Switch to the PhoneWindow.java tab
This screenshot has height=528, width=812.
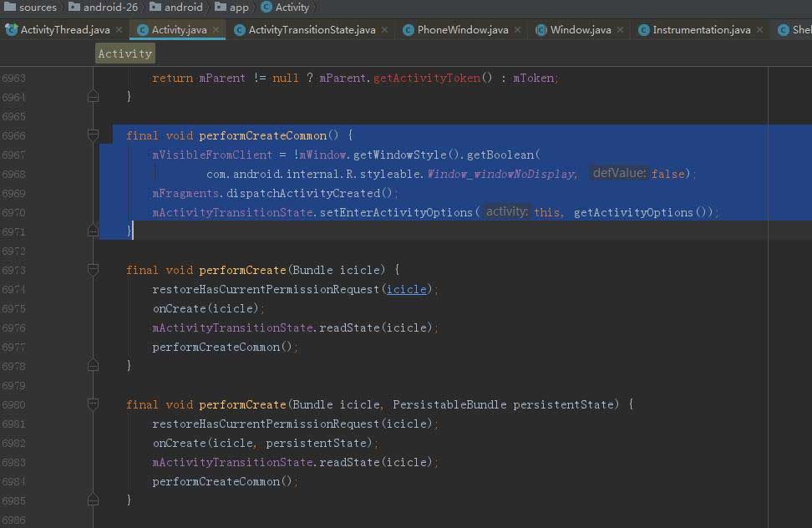coord(463,30)
